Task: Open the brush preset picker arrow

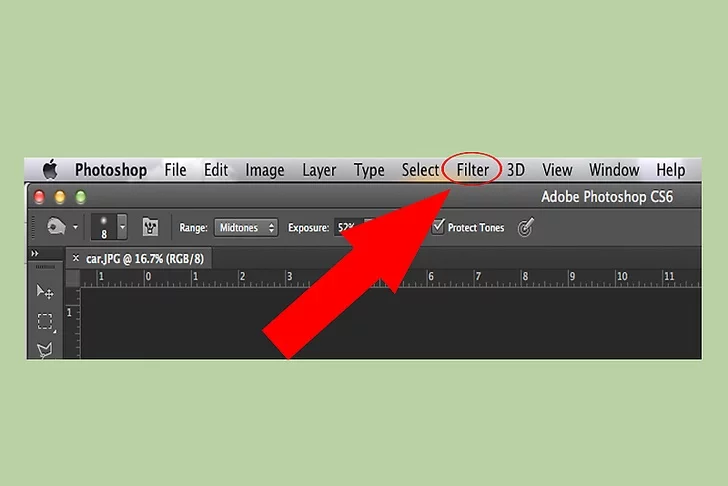Action: (122, 227)
